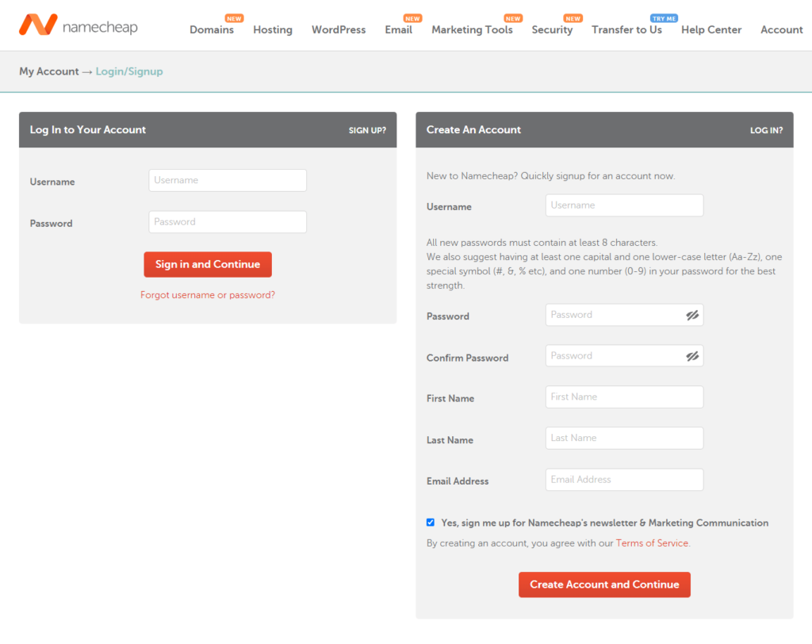Click the Create An Account heading

coord(473,129)
